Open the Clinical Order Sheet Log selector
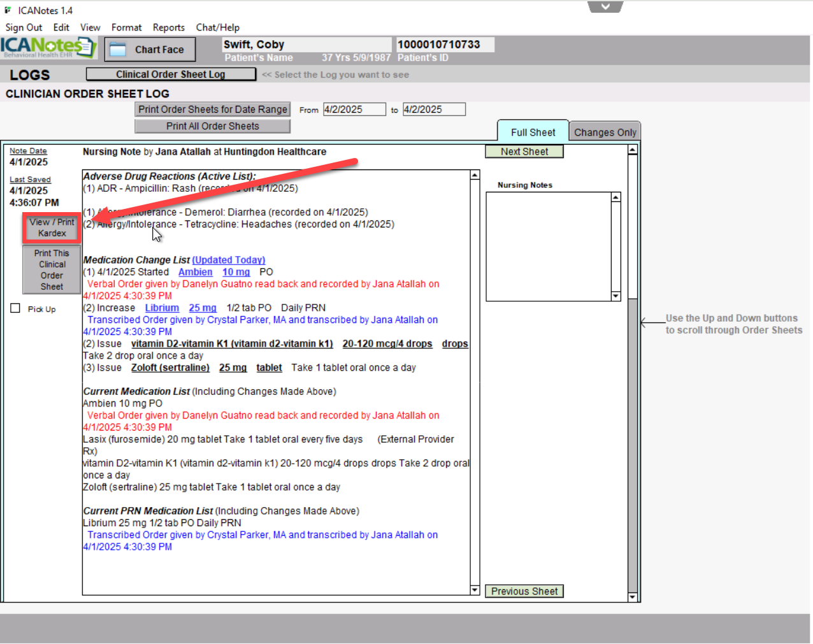Viewport: 813px width, 644px height. [x=170, y=75]
